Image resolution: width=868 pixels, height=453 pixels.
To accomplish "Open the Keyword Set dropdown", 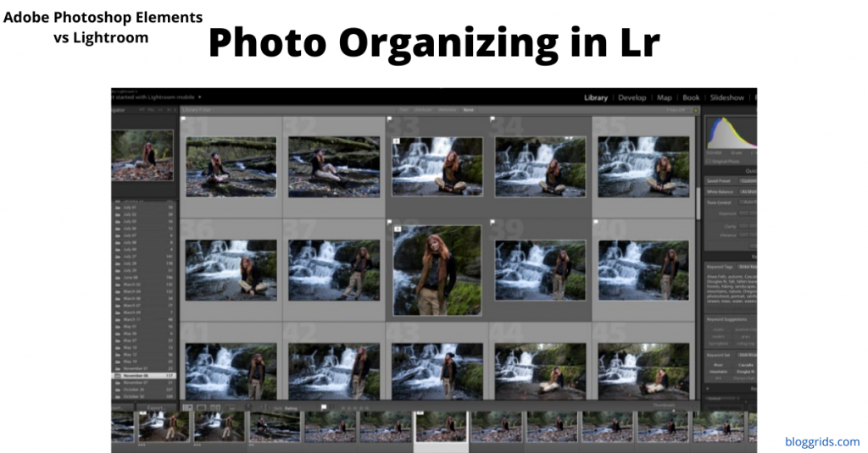I will point(748,355).
